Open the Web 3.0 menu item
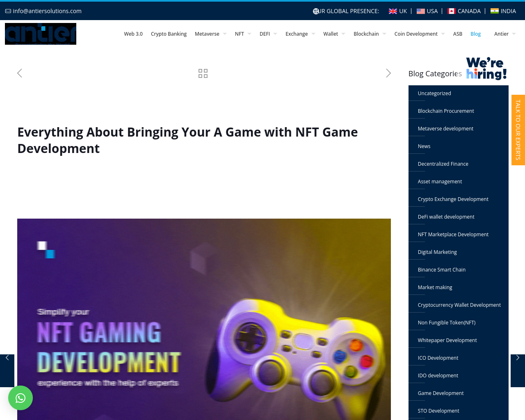 click(x=133, y=34)
